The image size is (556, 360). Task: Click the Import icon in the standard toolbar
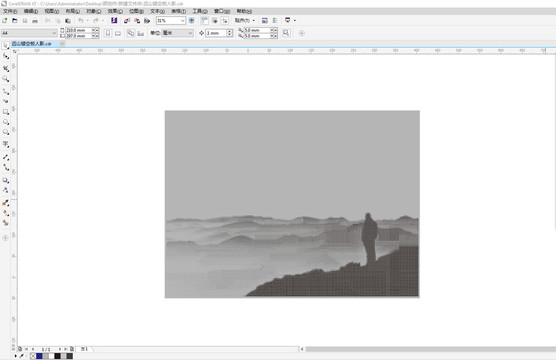pyautogui.click(x=126, y=21)
